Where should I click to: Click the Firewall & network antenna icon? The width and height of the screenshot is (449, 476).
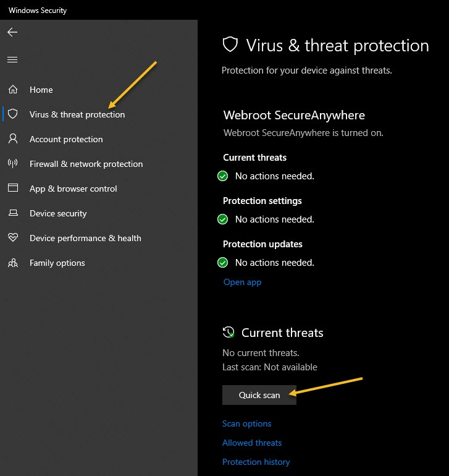coord(12,164)
